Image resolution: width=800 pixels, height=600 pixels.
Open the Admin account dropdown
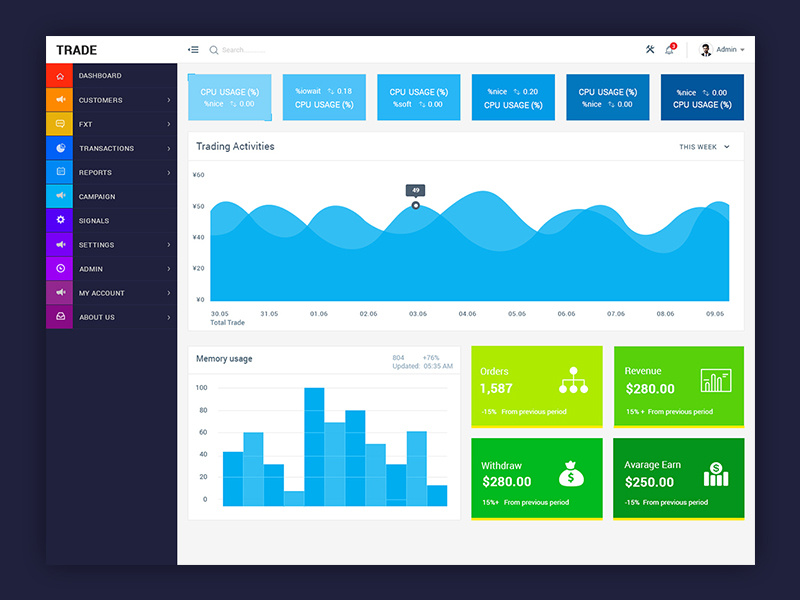click(726, 49)
